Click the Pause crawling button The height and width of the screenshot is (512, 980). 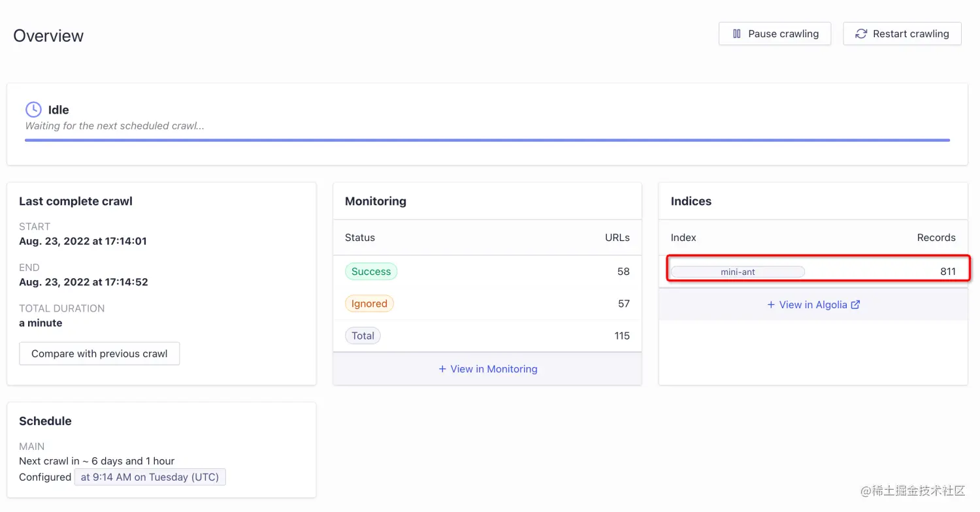pyautogui.click(x=775, y=34)
